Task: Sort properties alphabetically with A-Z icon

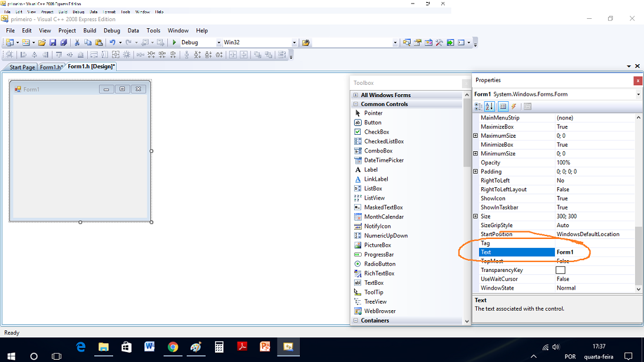Action: pos(490,107)
